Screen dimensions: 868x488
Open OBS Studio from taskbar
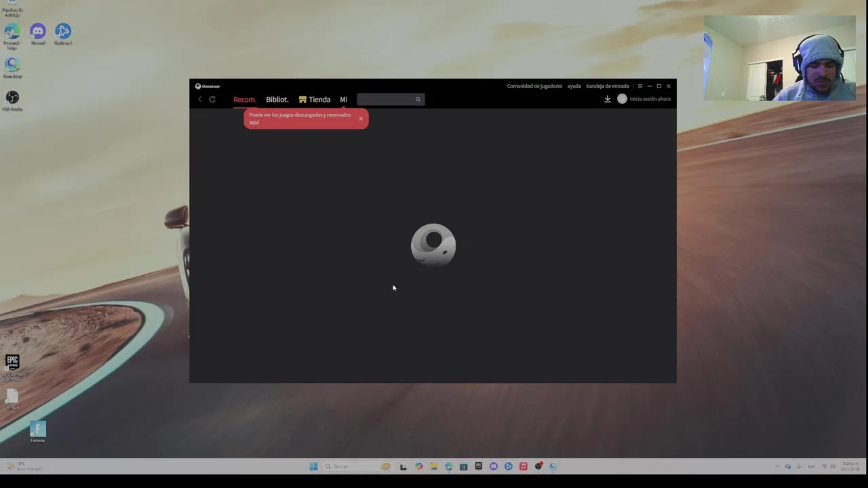click(538, 466)
